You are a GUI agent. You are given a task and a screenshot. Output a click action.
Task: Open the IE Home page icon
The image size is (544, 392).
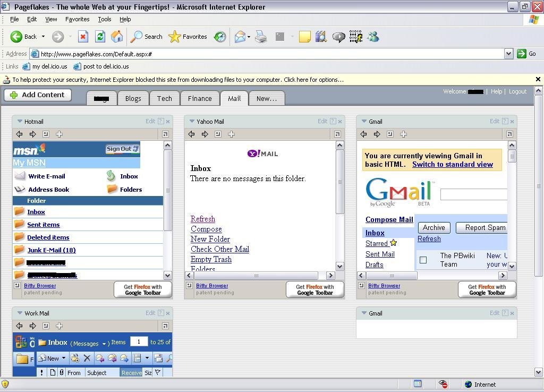coord(117,37)
